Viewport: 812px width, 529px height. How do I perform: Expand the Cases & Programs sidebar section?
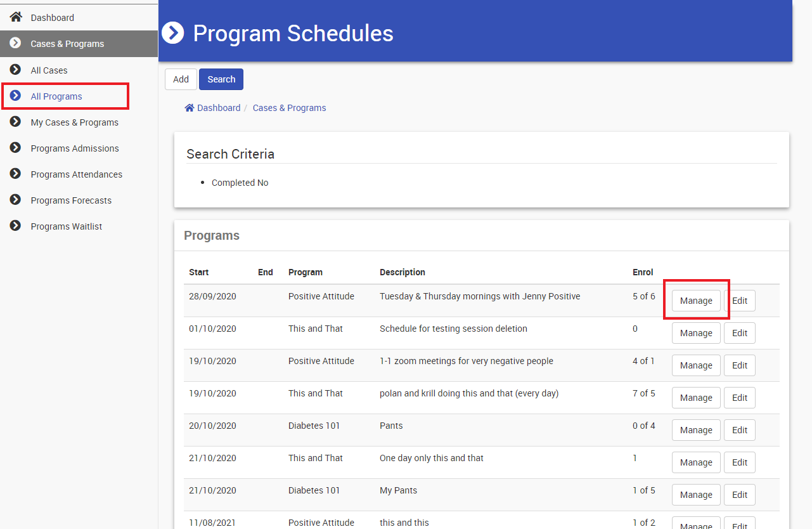(x=67, y=44)
